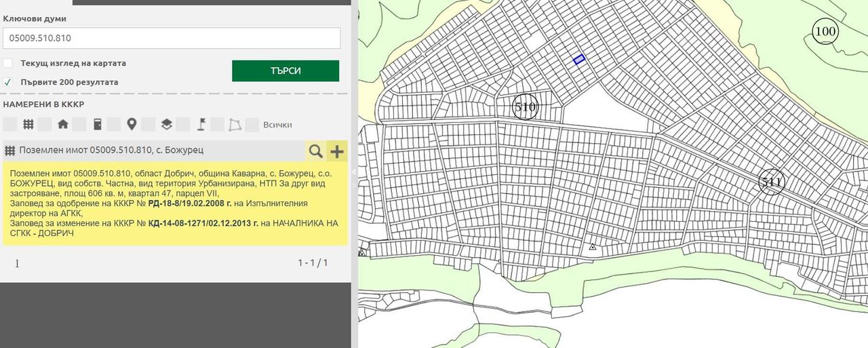
Task: Click the flag marker filter icon
Action: point(201,124)
